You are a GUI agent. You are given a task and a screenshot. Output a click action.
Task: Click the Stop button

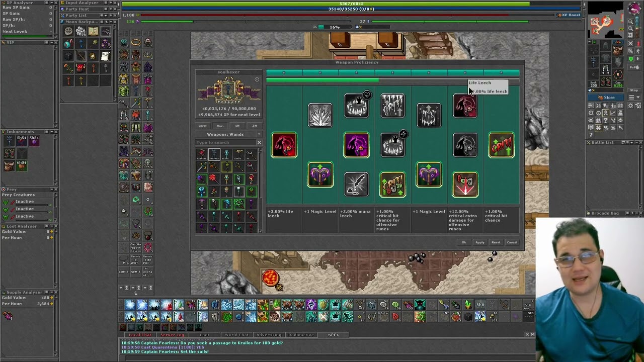click(634, 90)
